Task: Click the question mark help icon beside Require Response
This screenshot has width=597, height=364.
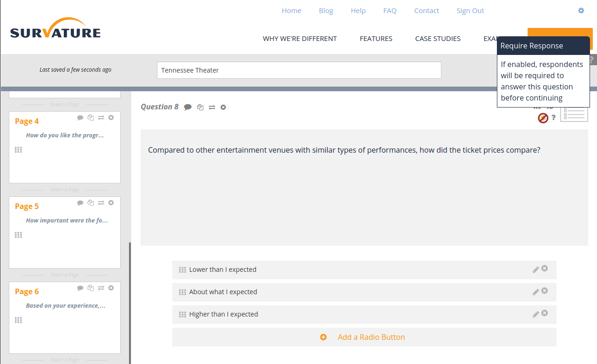Action: pos(554,118)
